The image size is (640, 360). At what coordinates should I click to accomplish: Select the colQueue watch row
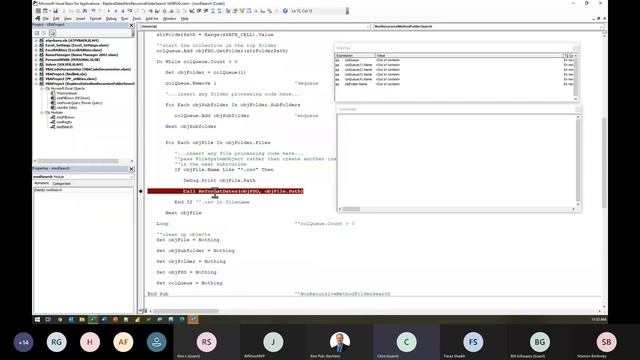click(x=454, y=60)
